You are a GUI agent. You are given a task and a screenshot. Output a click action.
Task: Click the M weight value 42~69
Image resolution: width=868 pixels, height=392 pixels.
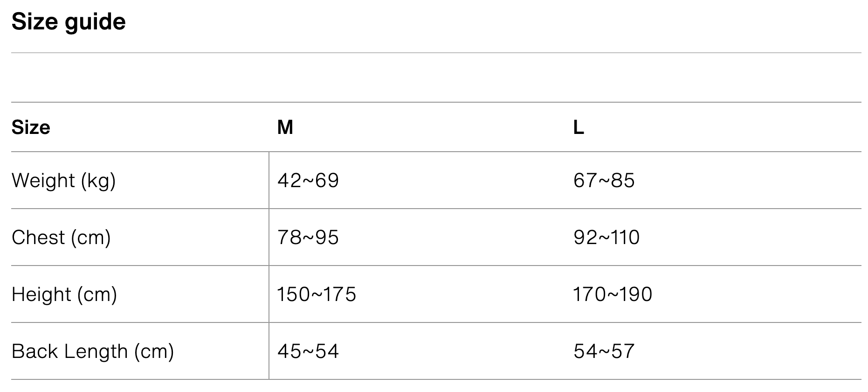(x=308, y=181)
